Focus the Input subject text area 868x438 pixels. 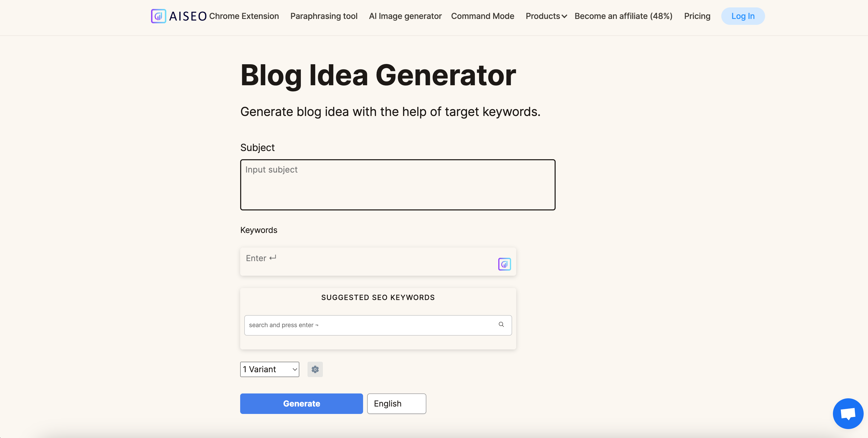[398, 185]
